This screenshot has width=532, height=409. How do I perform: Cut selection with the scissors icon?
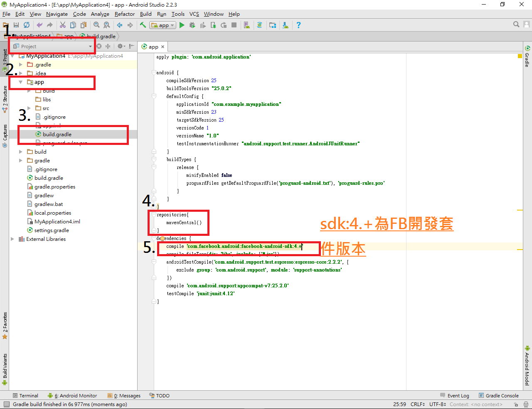[x=63, y=25]
